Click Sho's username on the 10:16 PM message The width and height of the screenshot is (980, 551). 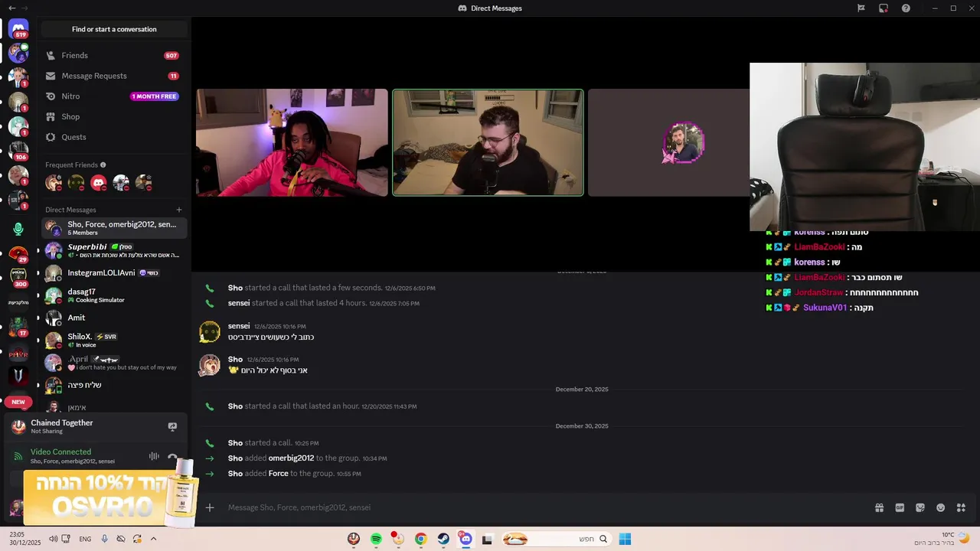tap(235, 360)
